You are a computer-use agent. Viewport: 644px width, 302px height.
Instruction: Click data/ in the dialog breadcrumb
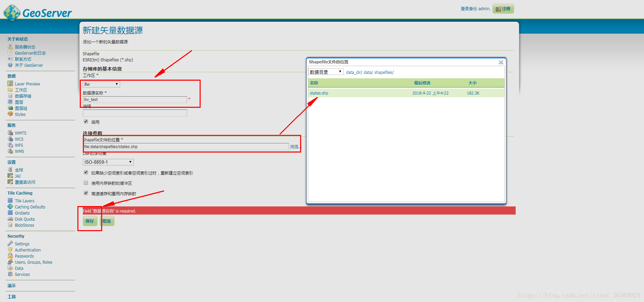click(368, 72)
